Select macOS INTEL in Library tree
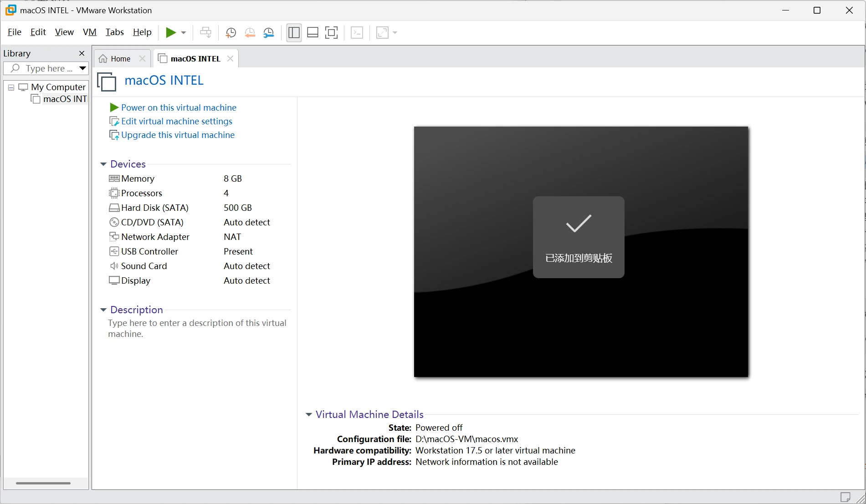Image resolution: width=866 pixels, height=504 pixels. [60, 99]
